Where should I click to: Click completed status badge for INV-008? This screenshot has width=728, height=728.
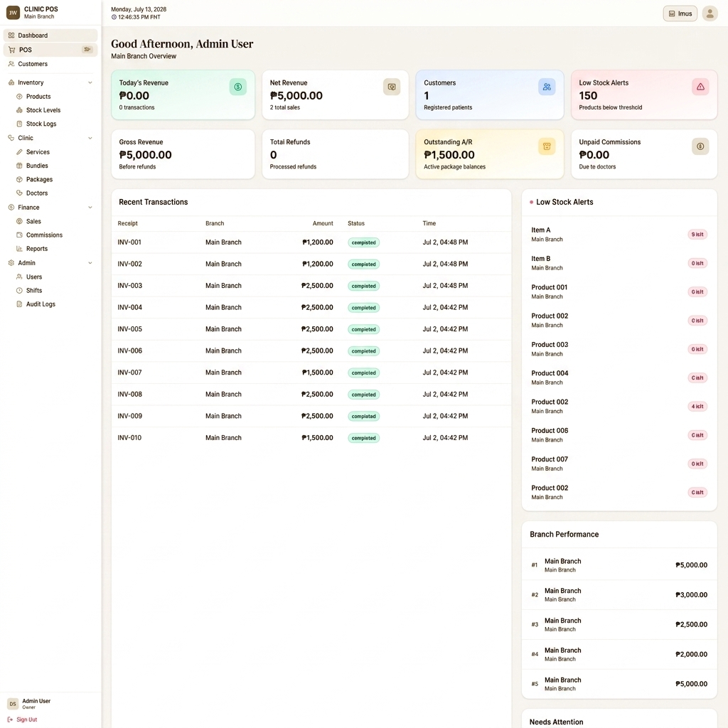coord(363,395)
